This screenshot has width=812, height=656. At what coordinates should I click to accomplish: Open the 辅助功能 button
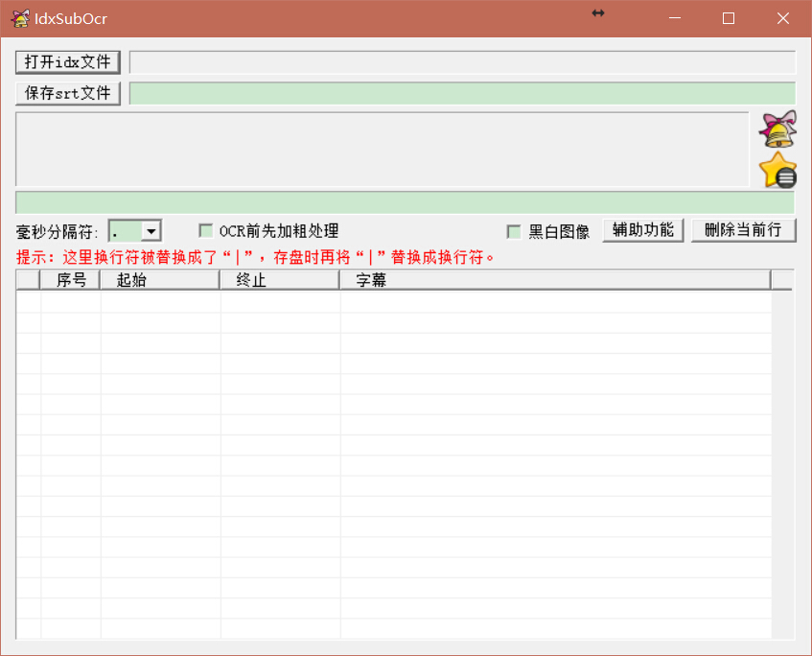click(643, 230)
